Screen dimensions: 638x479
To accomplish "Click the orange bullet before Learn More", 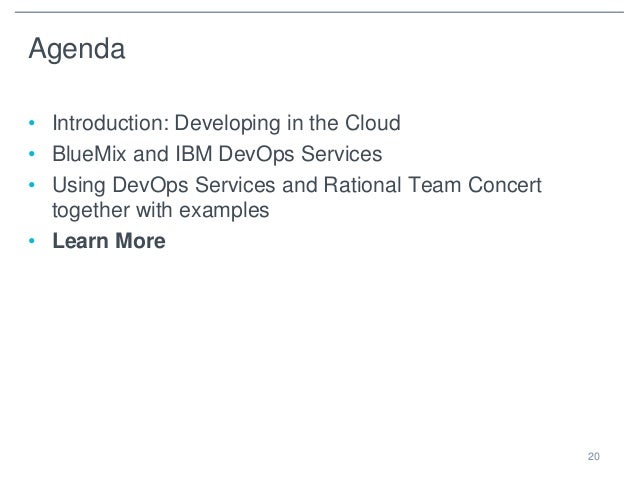I will (32, 242).
